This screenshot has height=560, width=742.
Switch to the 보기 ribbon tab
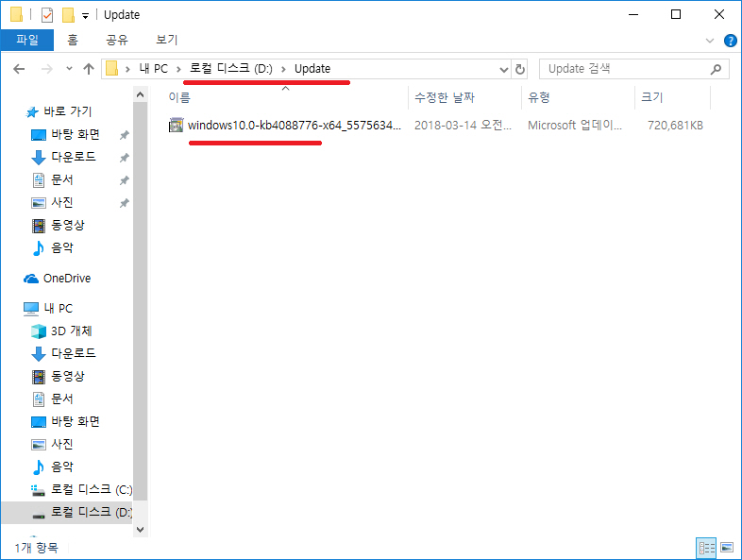(x=166, y=40)
